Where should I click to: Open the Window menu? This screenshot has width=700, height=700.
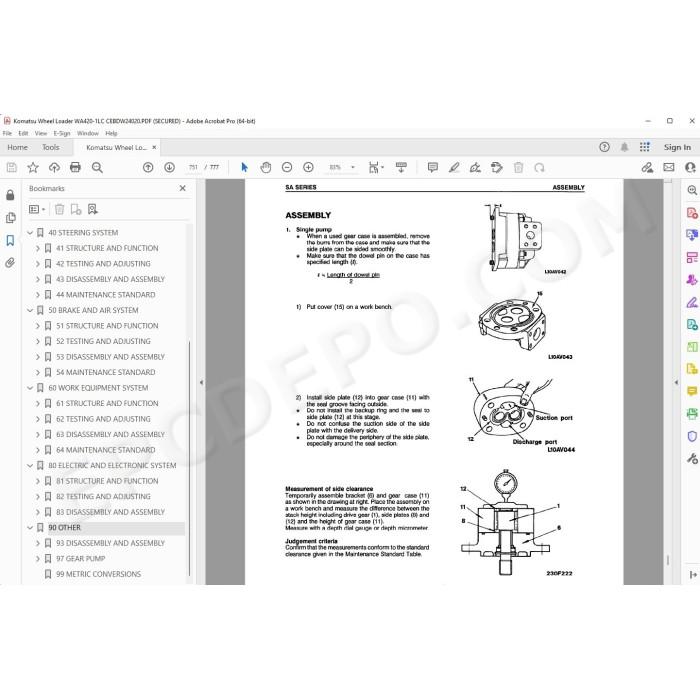click(88, 133)
